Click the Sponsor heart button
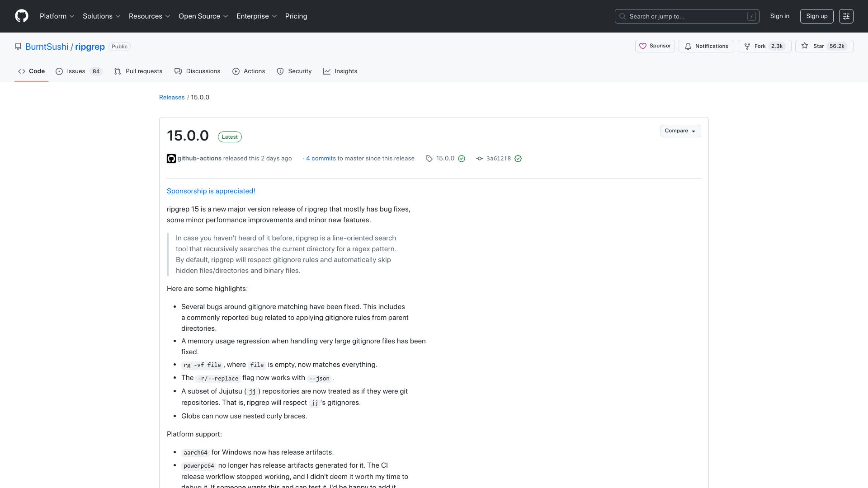 coord(655,46)
